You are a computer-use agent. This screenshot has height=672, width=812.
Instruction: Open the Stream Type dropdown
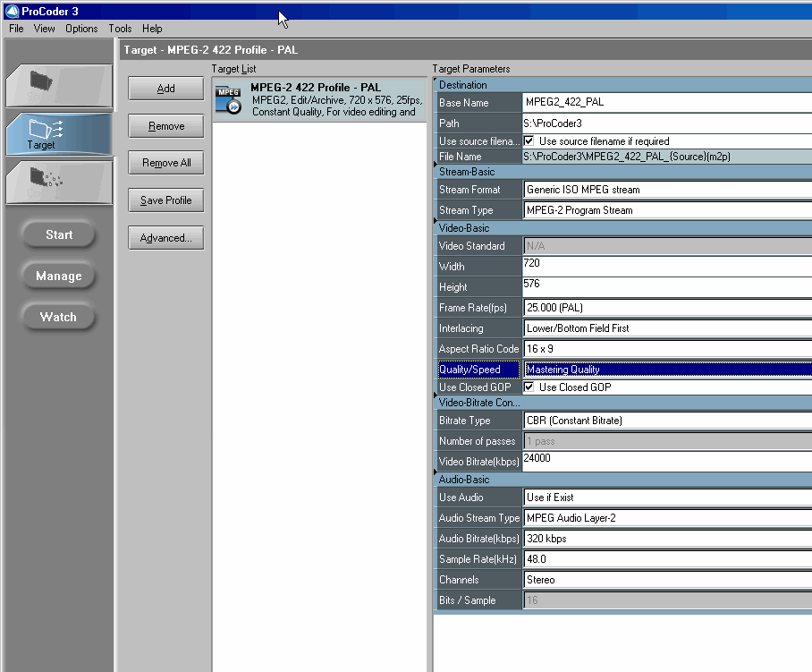pos(667,210)
